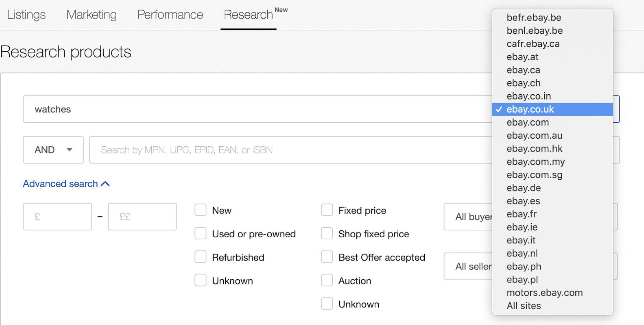Image resolution: width=644 pixels, height=325 pixels.
Task: Collapse Advanced search chevron
Action: (x=105, y=184)
